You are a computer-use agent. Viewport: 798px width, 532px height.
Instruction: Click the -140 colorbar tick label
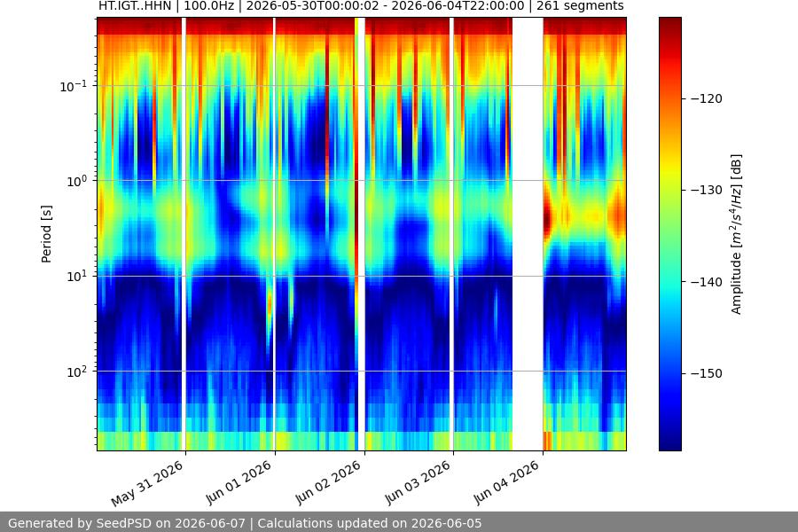pyautogui.click(x=707, y=282)
